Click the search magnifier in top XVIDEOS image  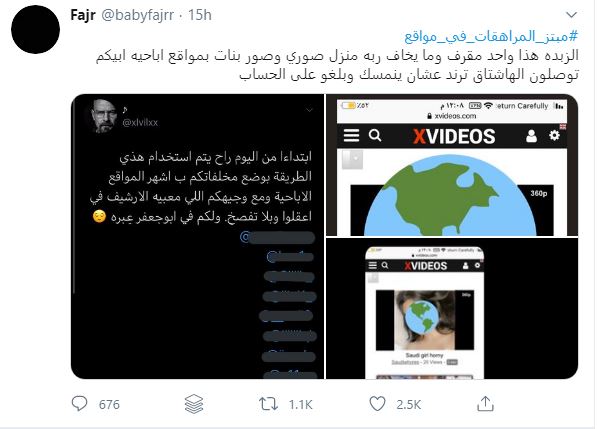point(375,135)
